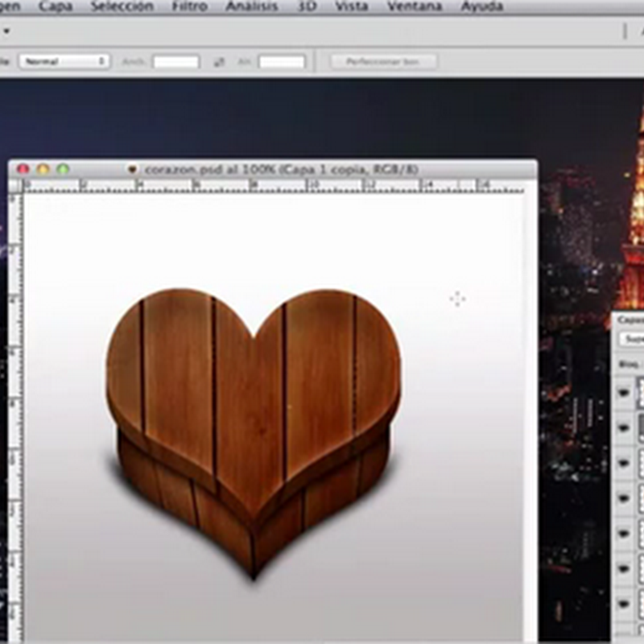Open the tool preset picker arrow
The width and height of the screenshot is (644, 644).
coord(6,31)
